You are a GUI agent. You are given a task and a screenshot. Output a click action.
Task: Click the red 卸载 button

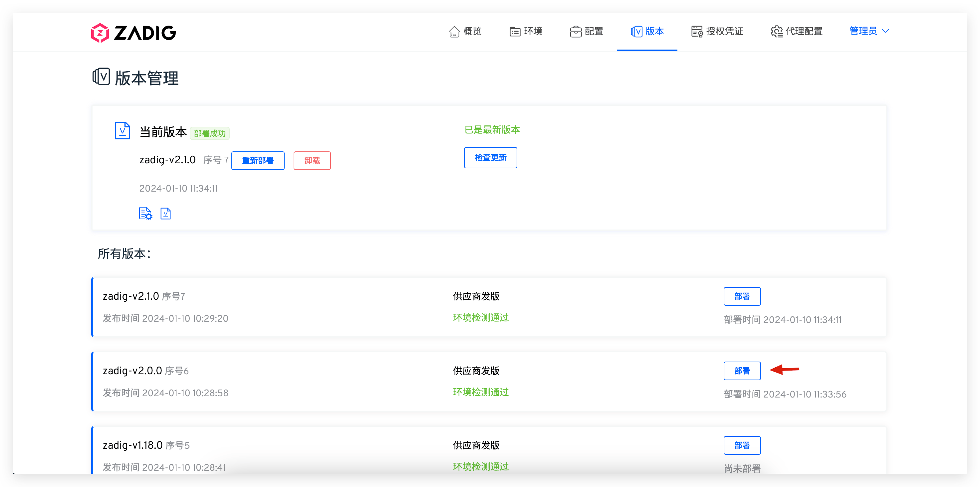[x=312, y=160]
